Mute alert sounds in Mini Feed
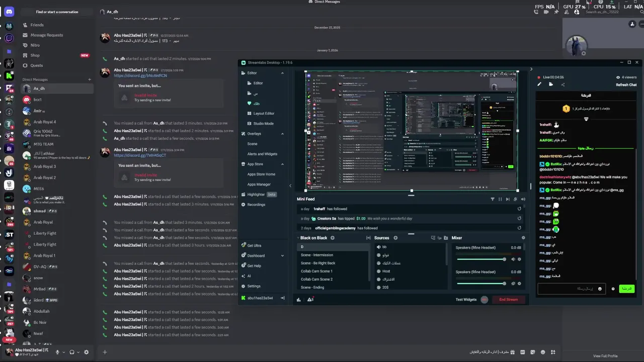 (x=523, y=199)
